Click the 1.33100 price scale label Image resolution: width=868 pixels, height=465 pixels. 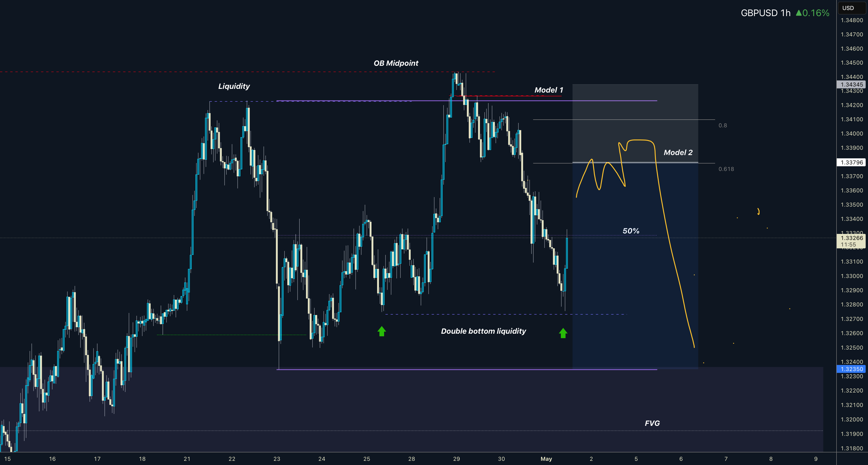click(851, 261)
